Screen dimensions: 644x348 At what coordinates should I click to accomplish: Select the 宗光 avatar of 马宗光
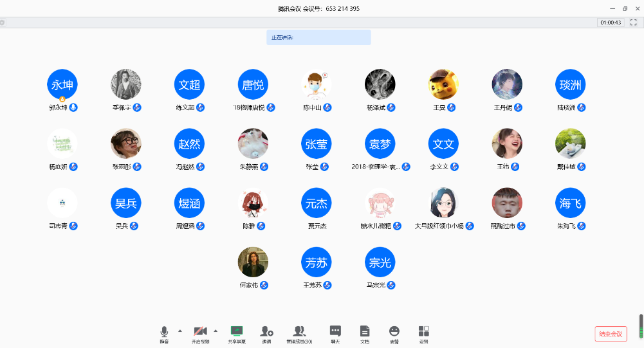[x=380, y=262]
